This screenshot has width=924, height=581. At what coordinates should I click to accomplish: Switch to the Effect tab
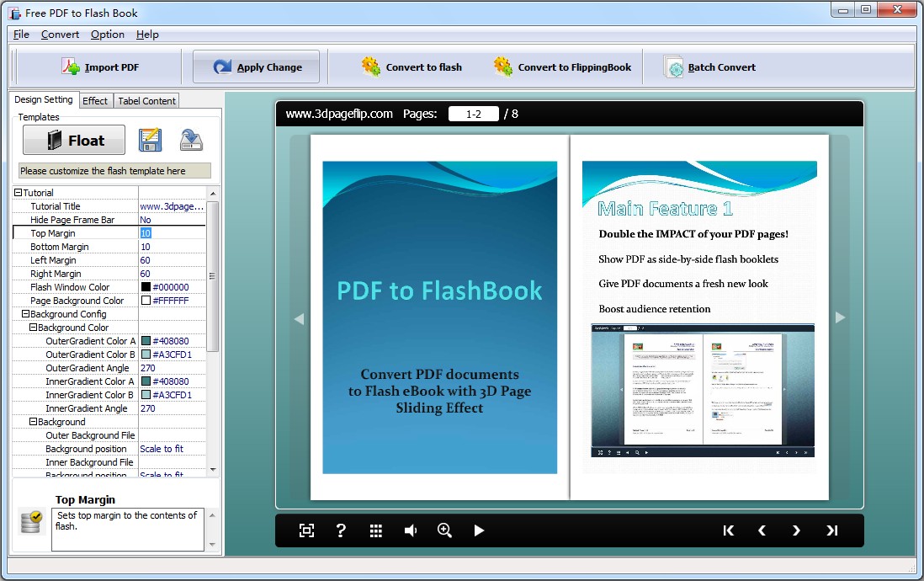pyautogui.click(x=95, y=101)
